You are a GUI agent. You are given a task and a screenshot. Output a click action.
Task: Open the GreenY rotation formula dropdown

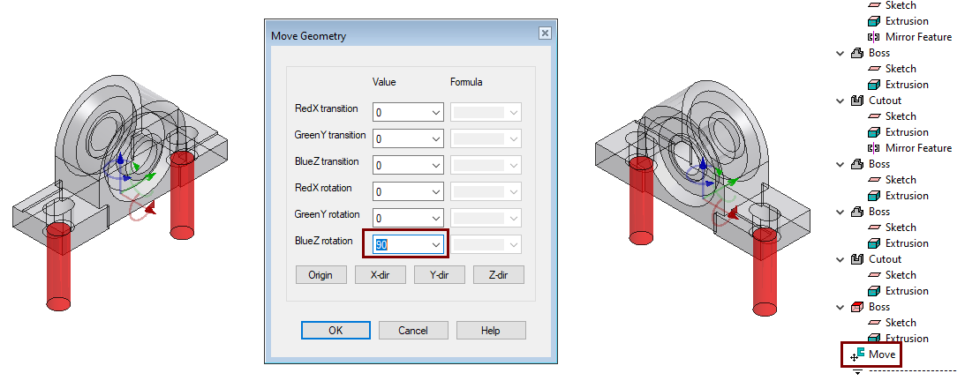tap(486, 219)
